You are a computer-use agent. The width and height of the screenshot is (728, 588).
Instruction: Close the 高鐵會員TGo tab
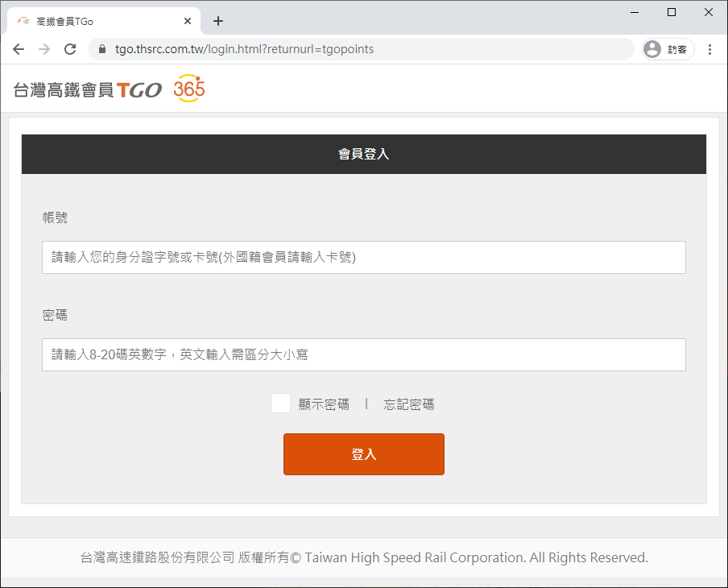click(188, 21)
